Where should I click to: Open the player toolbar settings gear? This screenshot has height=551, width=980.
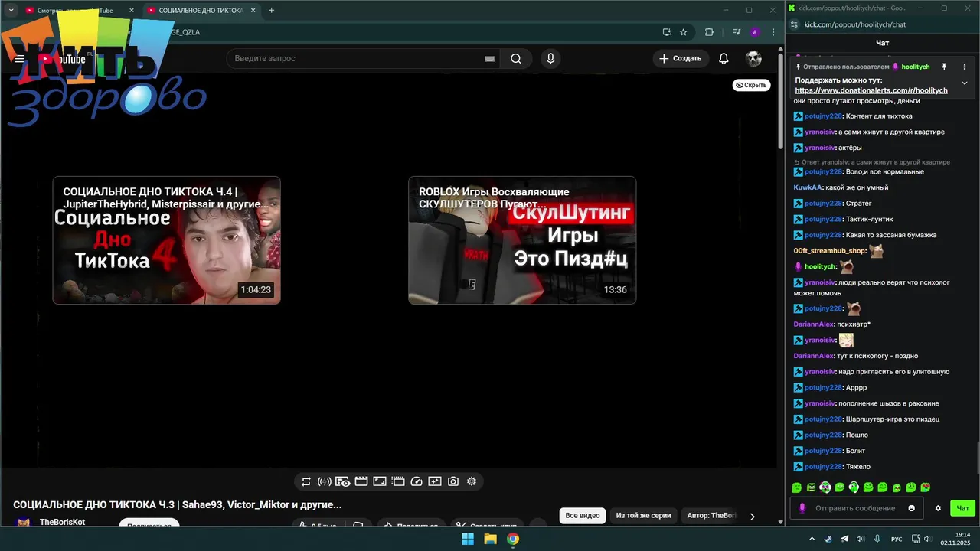(472, 481)
